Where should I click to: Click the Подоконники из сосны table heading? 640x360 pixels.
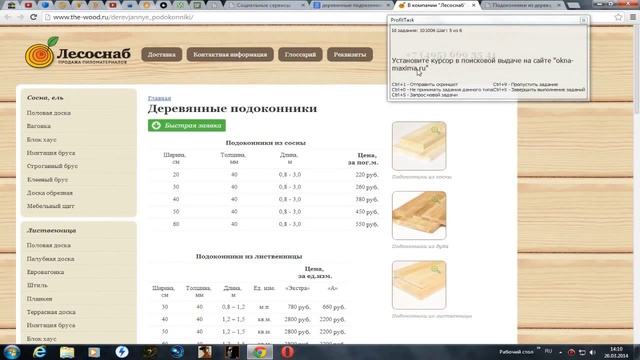click(266, 143)
